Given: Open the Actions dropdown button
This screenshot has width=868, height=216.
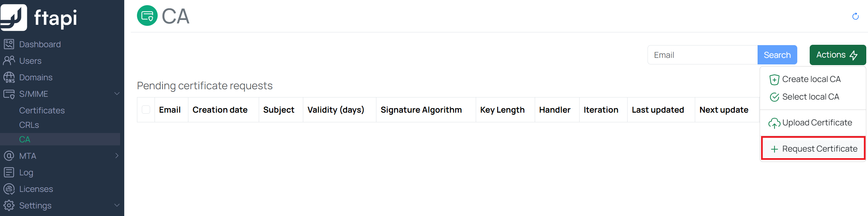Looking at the screenshot, I should [x=837, y=55].
